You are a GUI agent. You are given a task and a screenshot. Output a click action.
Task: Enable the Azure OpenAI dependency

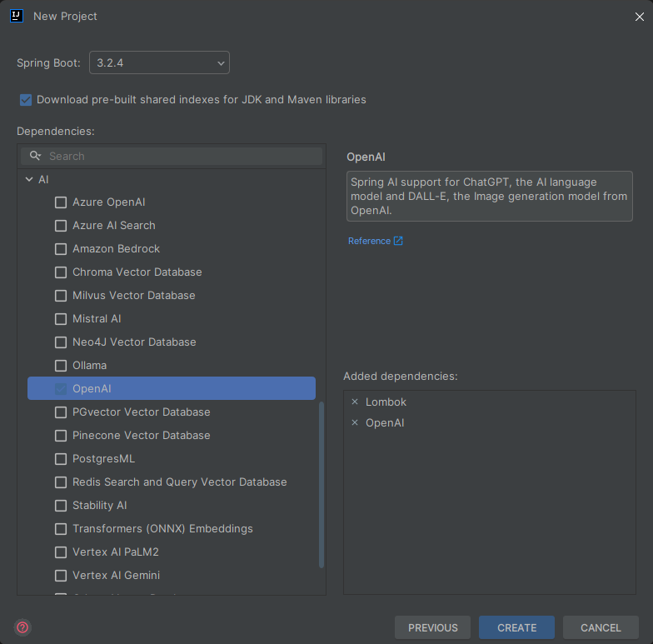pos(61,202)
